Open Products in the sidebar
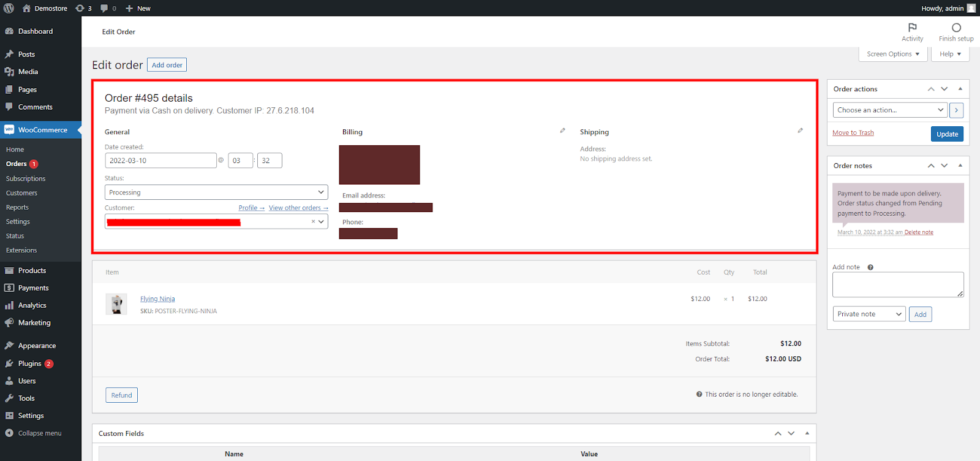 pyautogui.click(x=40, y=270)
